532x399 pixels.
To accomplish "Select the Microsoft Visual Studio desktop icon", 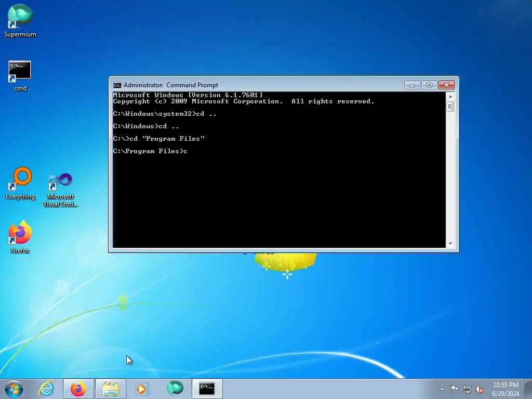I will [60, 190].
